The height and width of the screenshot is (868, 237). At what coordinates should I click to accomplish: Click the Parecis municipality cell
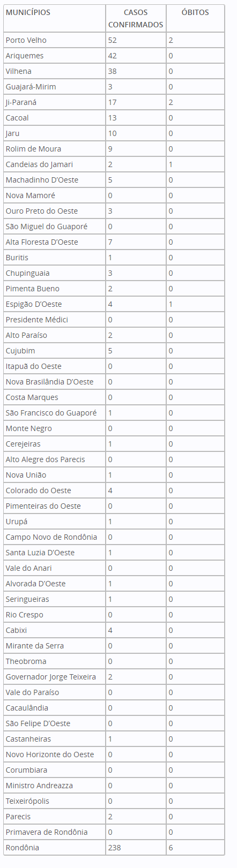click(x=55, y=817)
